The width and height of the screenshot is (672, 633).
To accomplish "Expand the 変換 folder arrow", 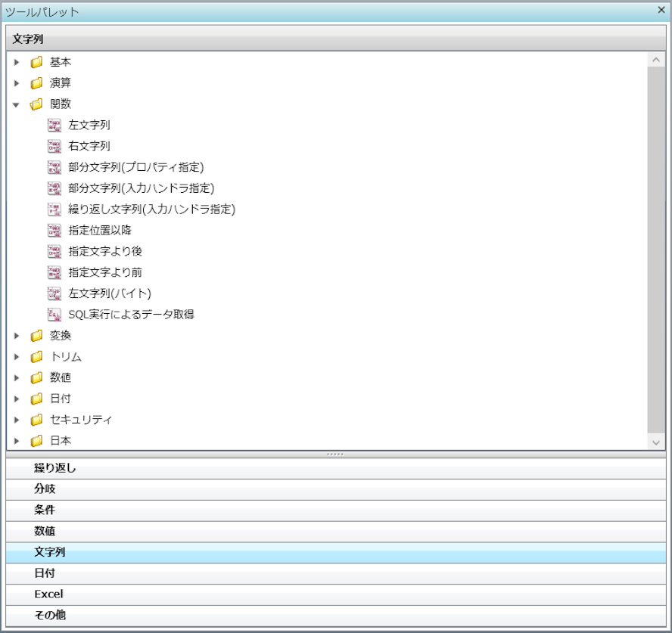I will [x=17, y=336].
